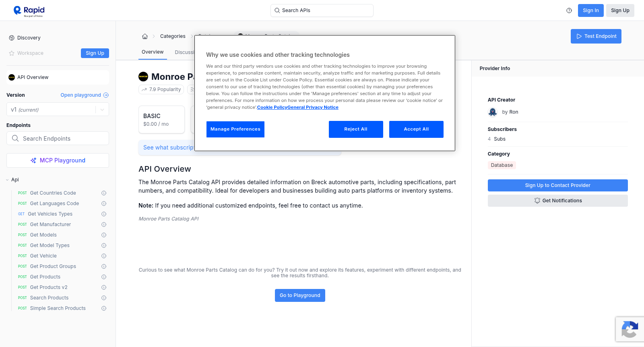Click info icon for Get Manufacturer

tap(104, 224)
